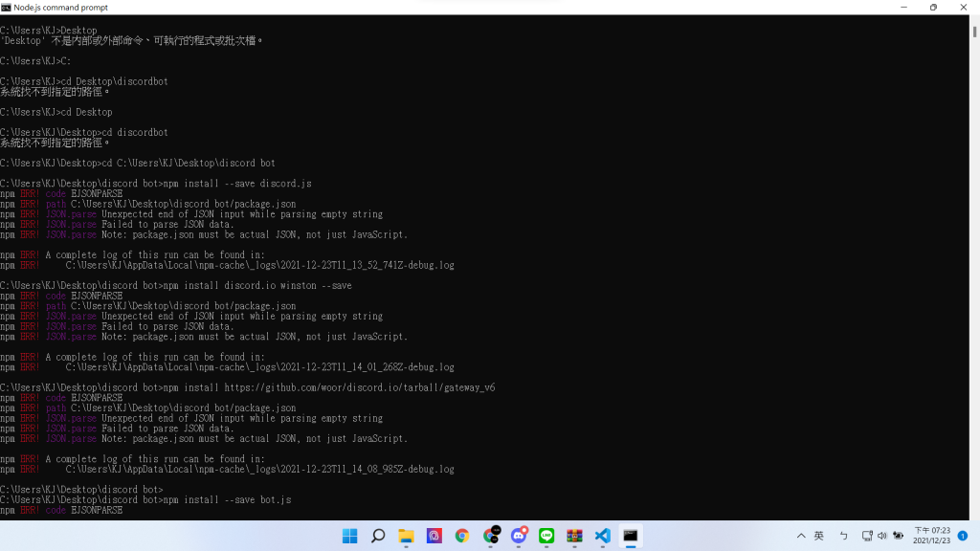Open WinRAR from taskbar
Viewport: 980px width, 551px height.
pyautogui.click(x=574, y=536)
